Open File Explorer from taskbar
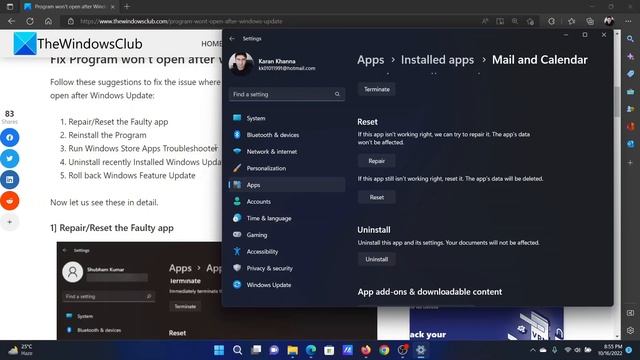The width and height of the screenshot is (640, 360). [x=292, y=350]
